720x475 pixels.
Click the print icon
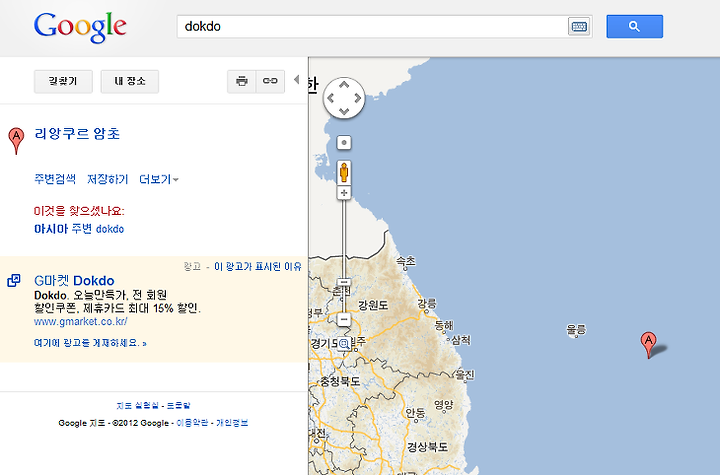(242, 81)
